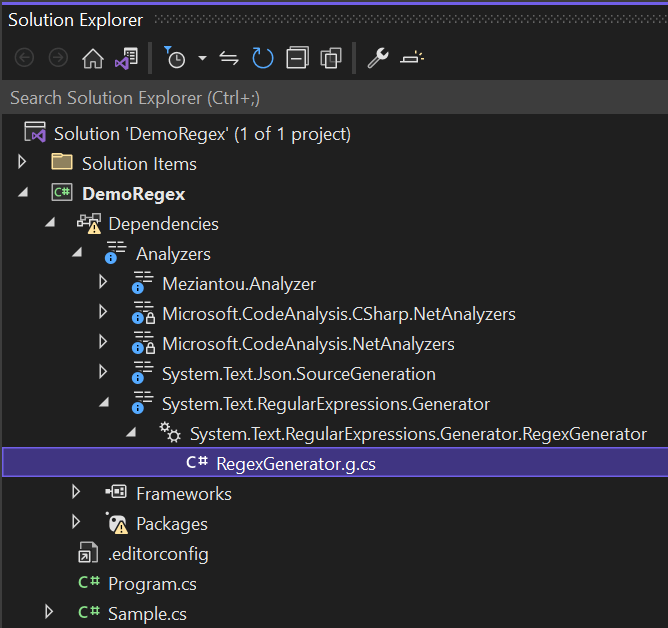Toggle Show All Files
This screenshot has height=628, width=668.
[x=330, y=59]
